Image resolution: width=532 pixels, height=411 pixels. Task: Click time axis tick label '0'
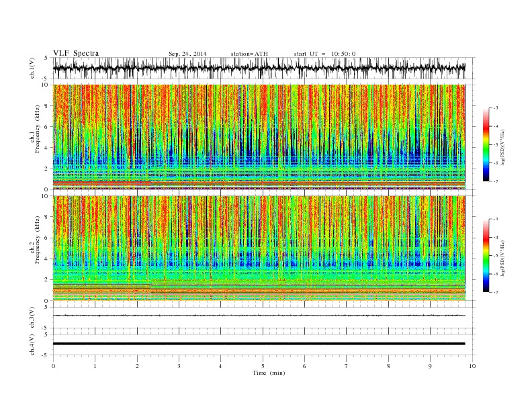[x=53, y=366]
